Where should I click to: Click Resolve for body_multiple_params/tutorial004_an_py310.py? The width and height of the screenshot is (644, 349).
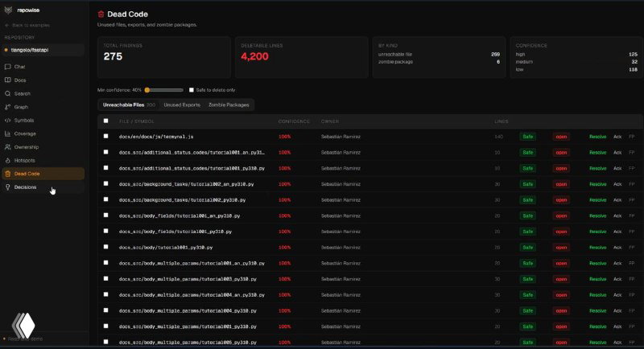point(597,295)
